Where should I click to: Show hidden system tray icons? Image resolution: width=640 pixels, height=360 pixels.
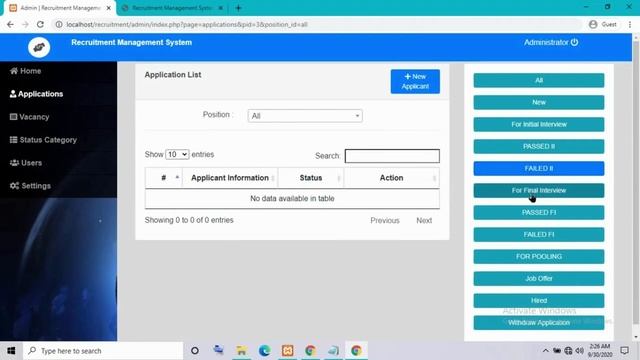click(545, 351)
